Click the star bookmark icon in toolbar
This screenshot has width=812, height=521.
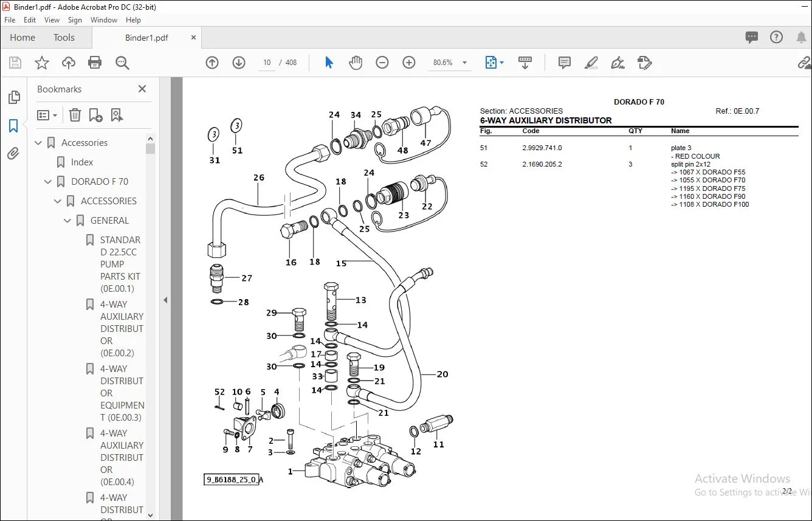(42, 63)
